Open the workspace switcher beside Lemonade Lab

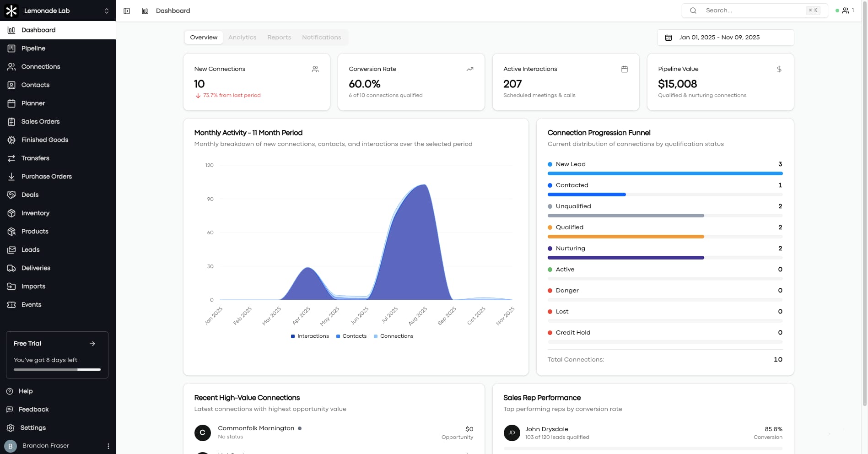pos(106,11)
